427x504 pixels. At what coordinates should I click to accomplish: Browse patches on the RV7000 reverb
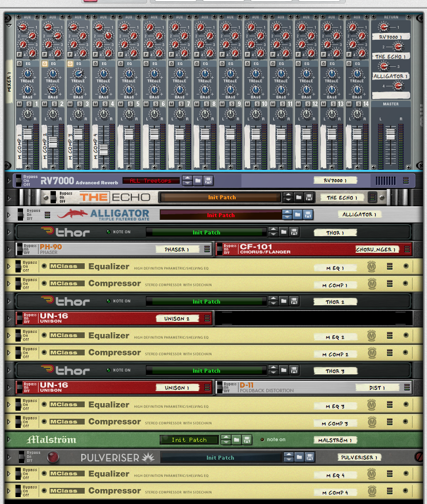(x=198, y=181)
